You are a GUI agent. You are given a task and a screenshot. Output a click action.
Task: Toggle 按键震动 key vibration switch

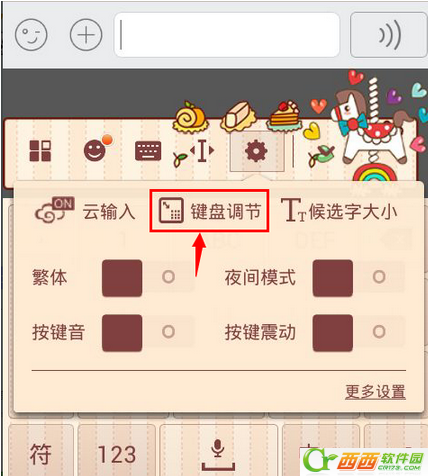point(359,333)
